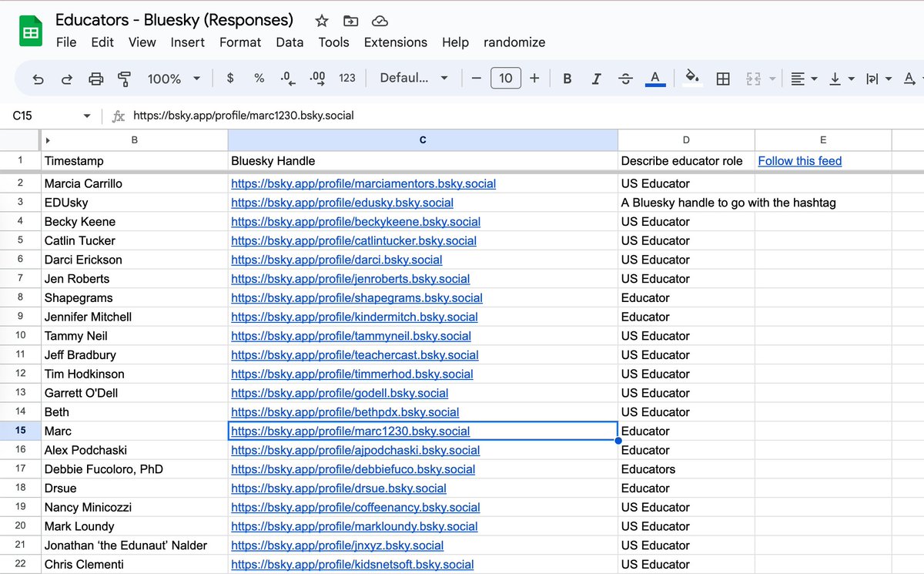Image resolution: width=924 pixels, height=574 pixels.
Task: Select the Jonathan 'the Edunaut' Nalder cell
Action: click(x=134, y=545)
